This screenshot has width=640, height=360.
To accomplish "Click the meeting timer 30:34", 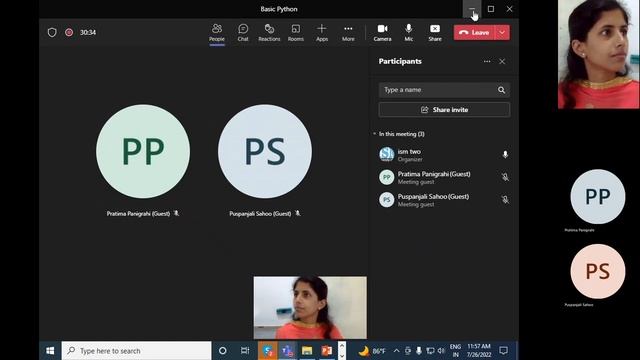I will pos(88,32).
